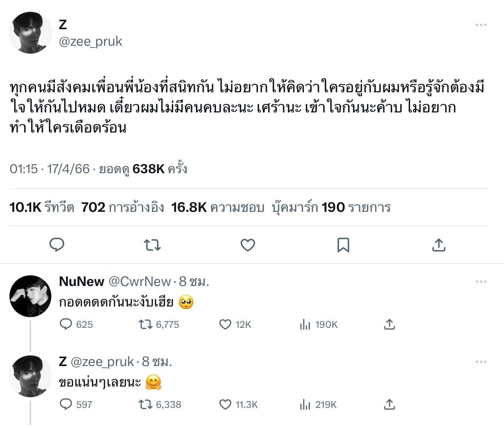View analytics for NuNew's reply
Screen dimensions: 504x428
tap(305, 324)
